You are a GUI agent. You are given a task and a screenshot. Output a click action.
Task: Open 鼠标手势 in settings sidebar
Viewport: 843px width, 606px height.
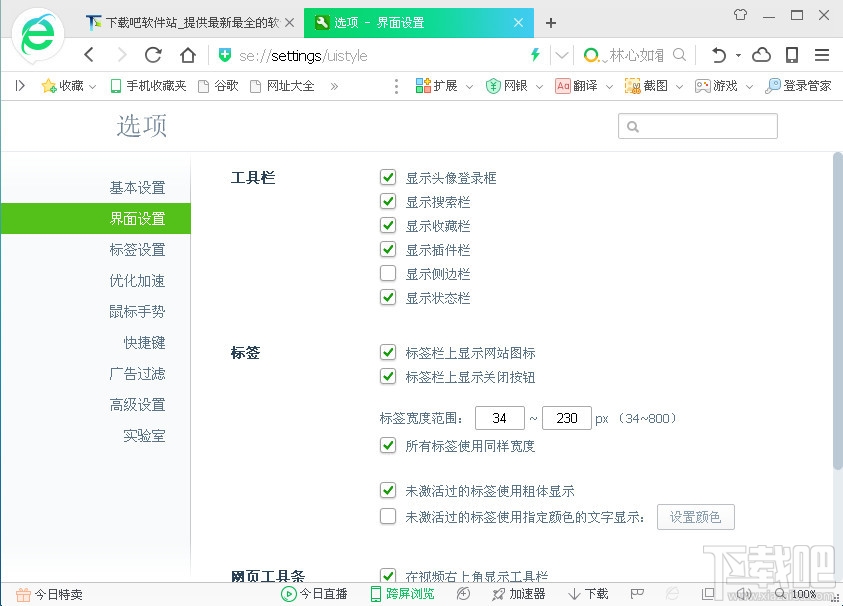137,311
